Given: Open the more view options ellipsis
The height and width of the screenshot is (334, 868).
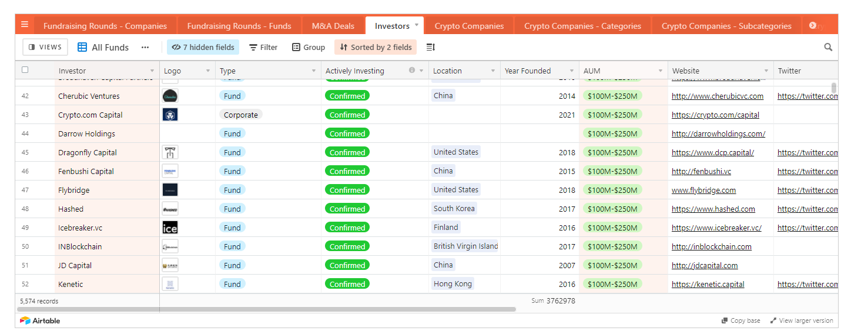Looking at the screenshot, I should (x=145, y=47).
